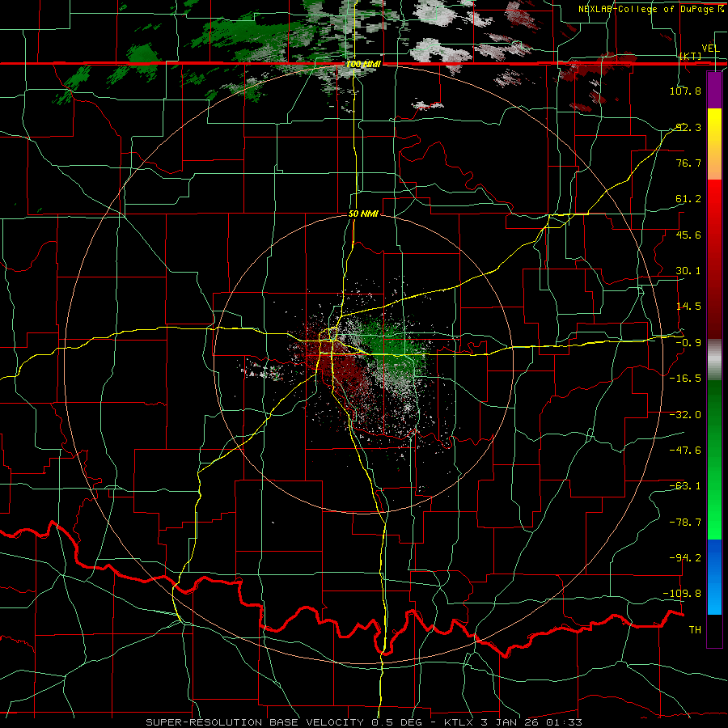
Task: Click the 92.3 velocity scale value
Action: point(688,127)
